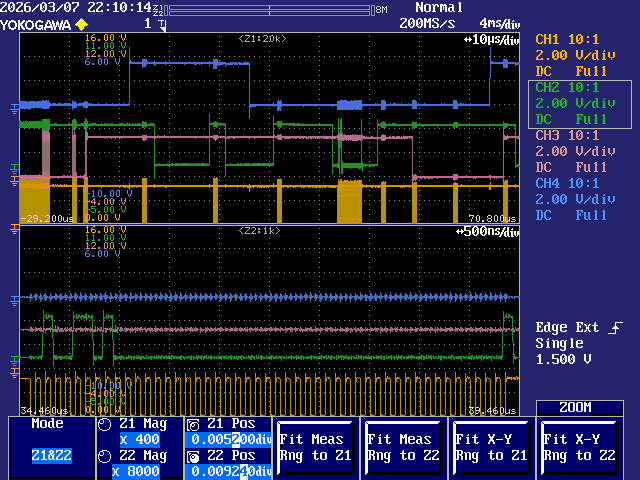Select the Z1 Pos knob icon
The image size is (640, 480).
tap(194, 424)
